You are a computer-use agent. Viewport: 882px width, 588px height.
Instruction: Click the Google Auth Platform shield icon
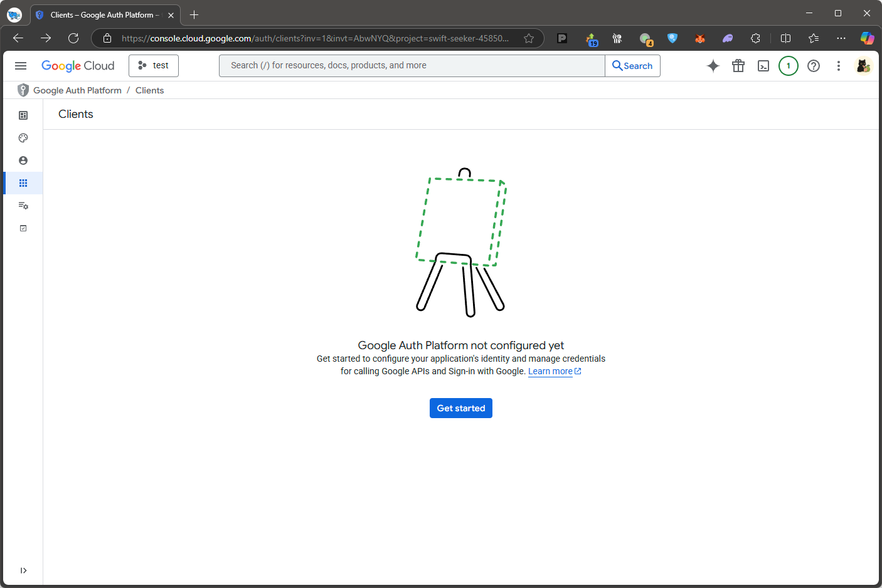(x=23, y=90)
